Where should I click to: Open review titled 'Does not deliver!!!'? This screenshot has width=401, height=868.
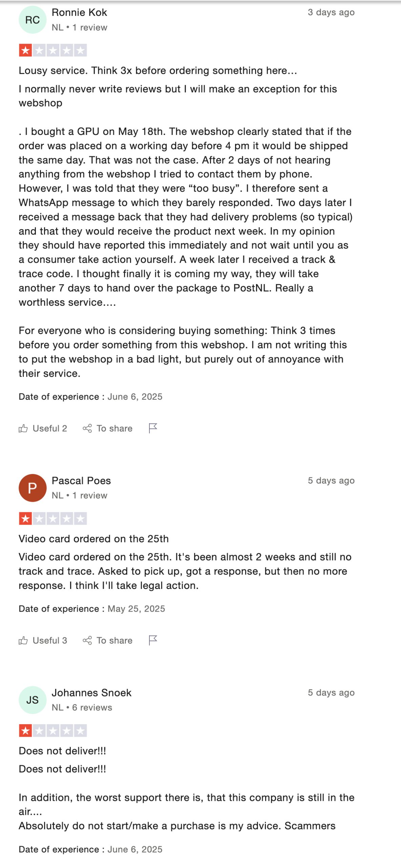click(62, 751)
